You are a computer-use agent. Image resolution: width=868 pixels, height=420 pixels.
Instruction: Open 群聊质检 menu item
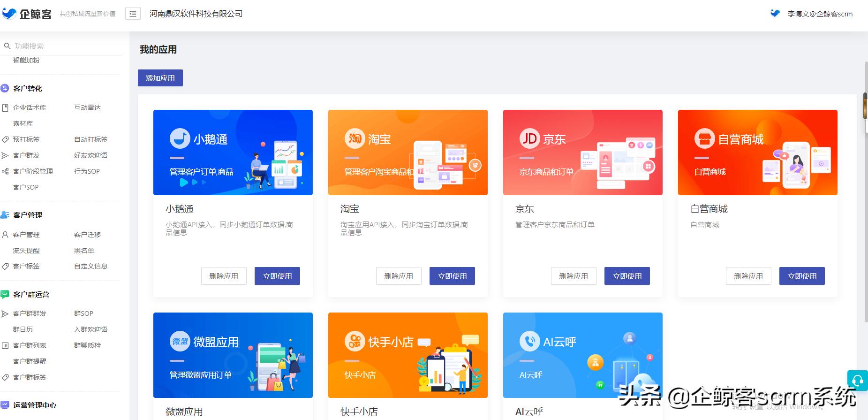87,345
